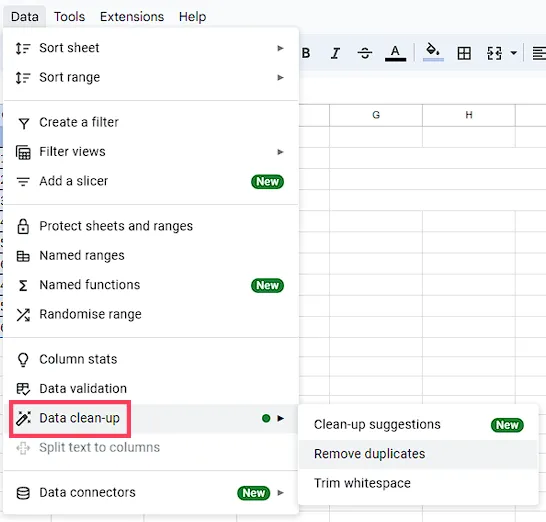Viewport: 546px width, 522px height.
Task: Open Named ranges
Action: [x=151, y=255]
